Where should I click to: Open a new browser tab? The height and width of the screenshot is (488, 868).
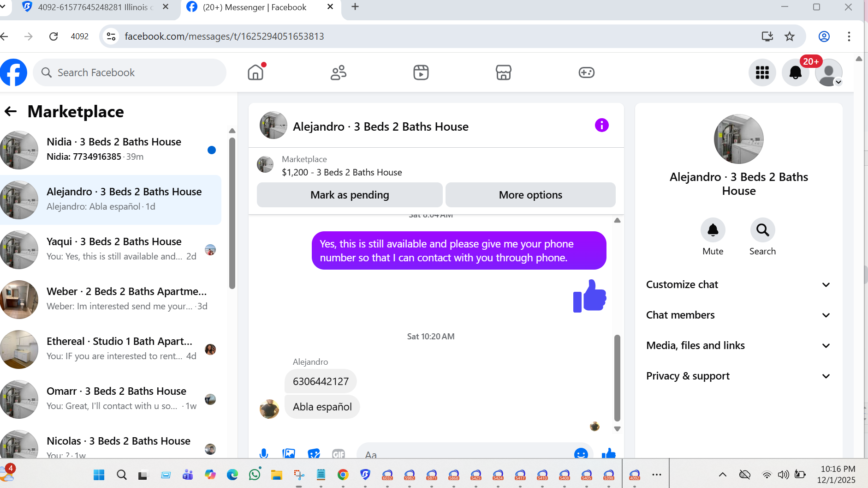coord(355,7)
